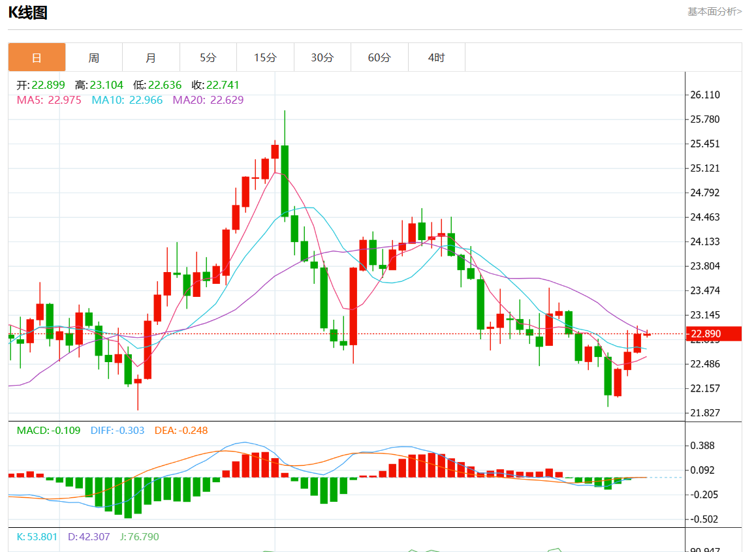This screenshot has height=552, width=756.
Task: Switch to the 月 monthly tab
Action: [151, 57]
